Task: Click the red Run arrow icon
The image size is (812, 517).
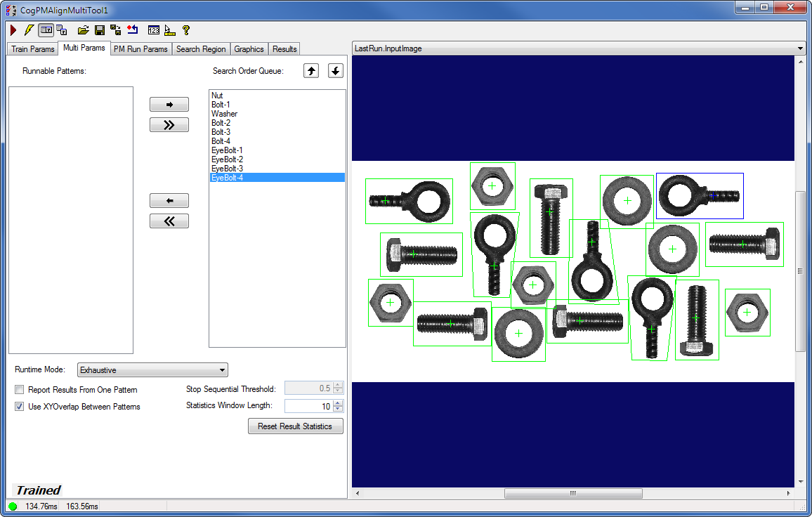Action: (13, 30)
